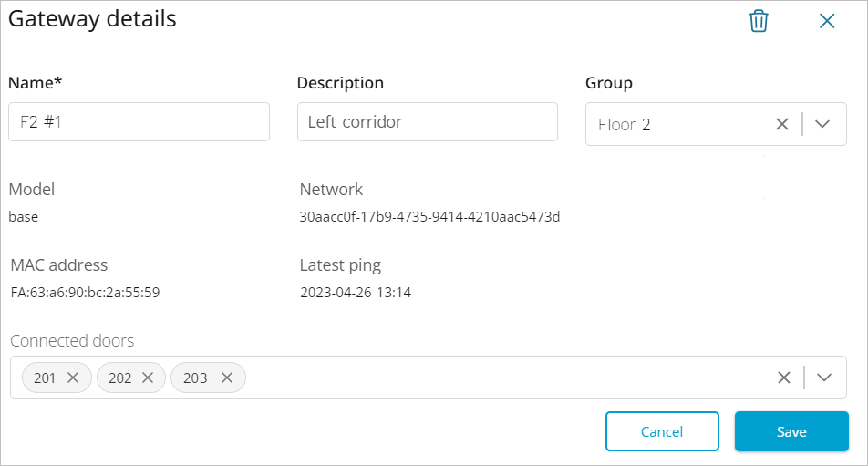
Task: Close the Gateway details dialog
Action: pos(827,22)
